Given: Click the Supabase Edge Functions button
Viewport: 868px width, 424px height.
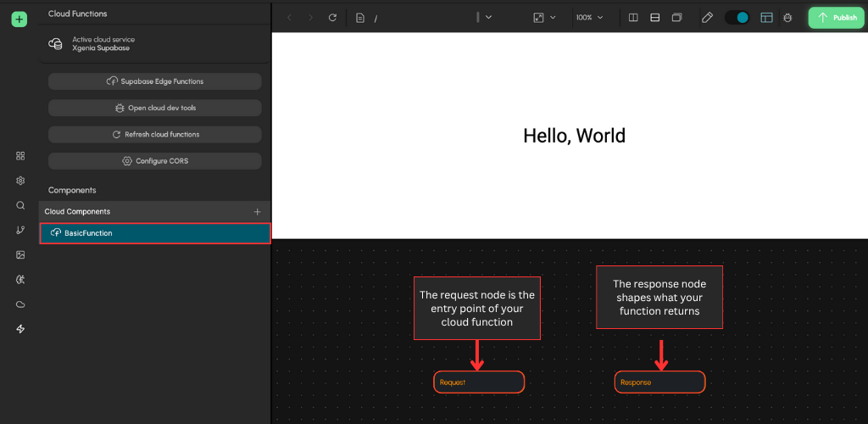Looking at the screenshot, I should [155, 81].
